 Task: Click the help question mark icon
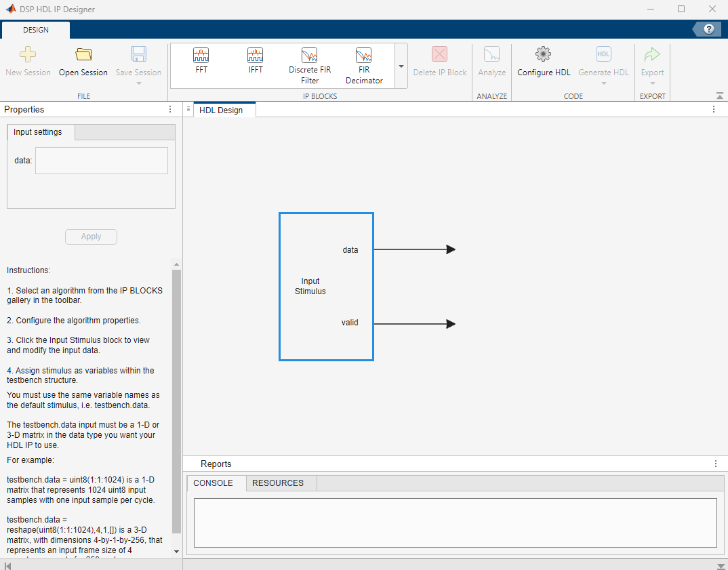point(709,28)
